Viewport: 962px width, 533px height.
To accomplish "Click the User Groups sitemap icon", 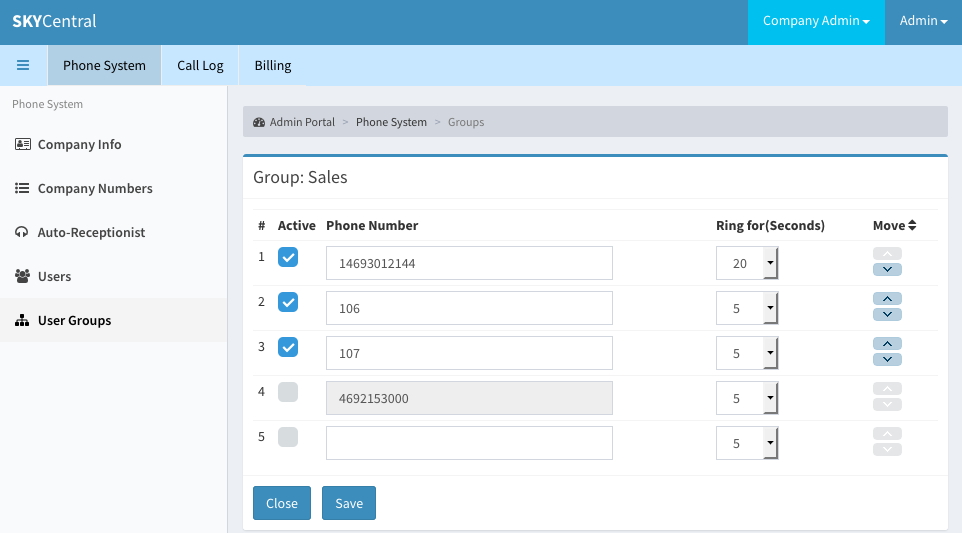I will point(22,320).
